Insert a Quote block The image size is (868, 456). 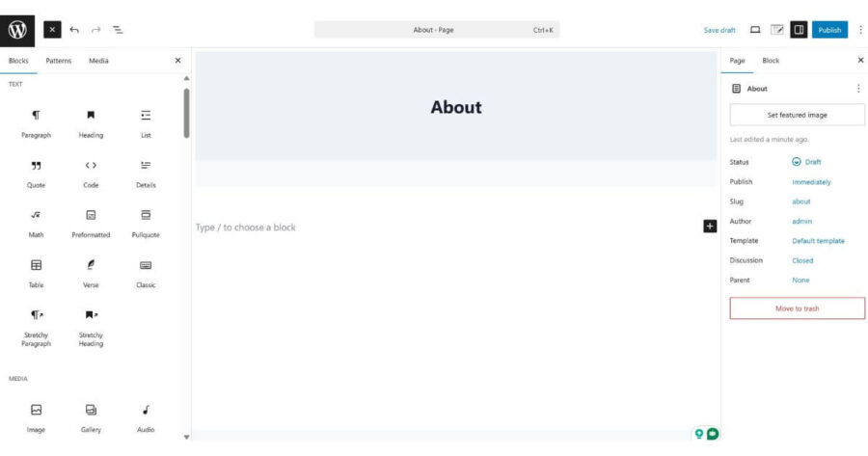point(36,174)
